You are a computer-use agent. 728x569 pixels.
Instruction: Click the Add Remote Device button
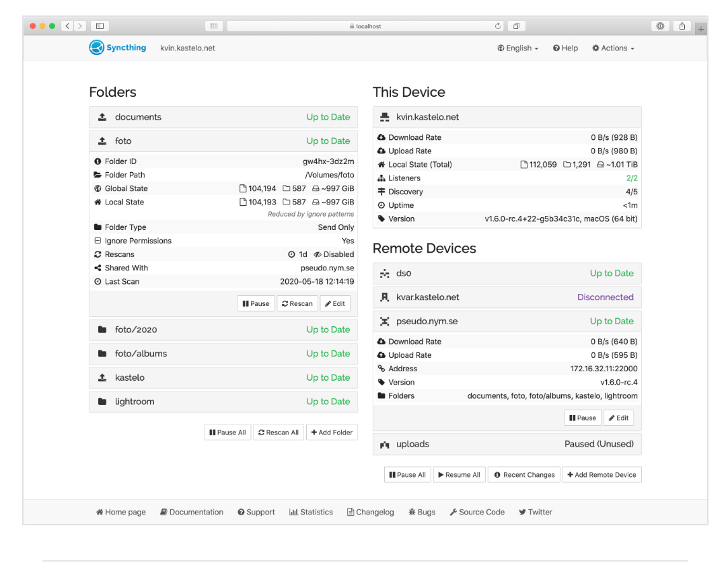[x=602, y=475]
